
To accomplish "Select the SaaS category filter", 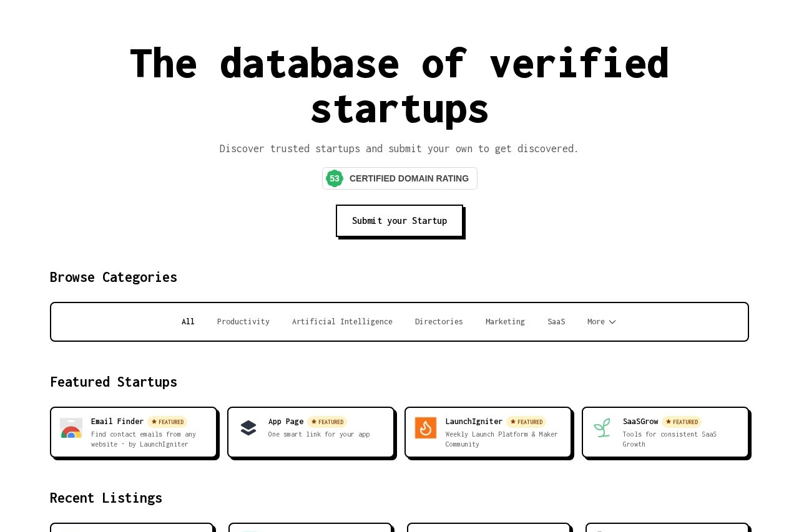I will click(x=556, y=321).
